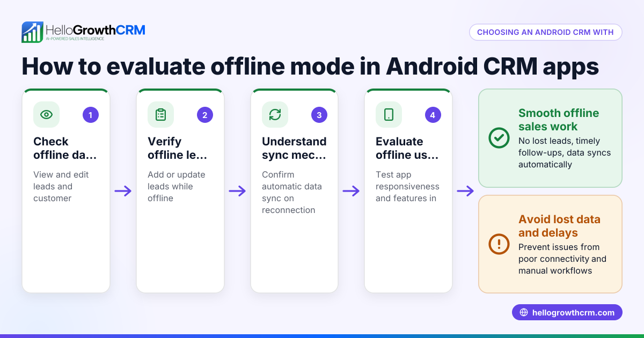Click 'Test app responsiveness and features in' text
Viewport: 644px width, 338px height.
407,186
